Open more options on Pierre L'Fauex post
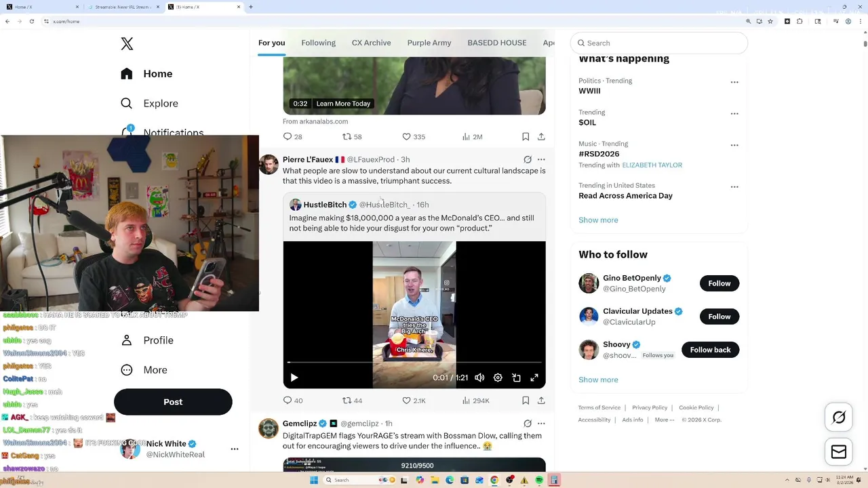The width and height of the screenshot is (868, 488). pyautogui.click(x=541, y=160)
